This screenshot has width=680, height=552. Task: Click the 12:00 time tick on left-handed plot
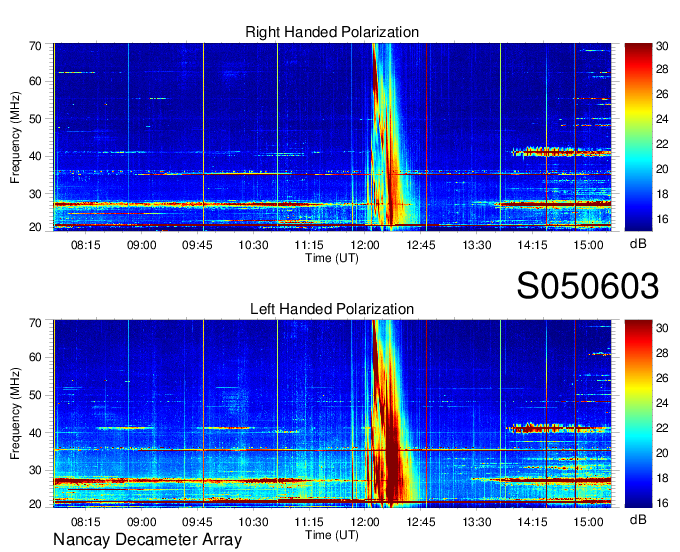365,522
